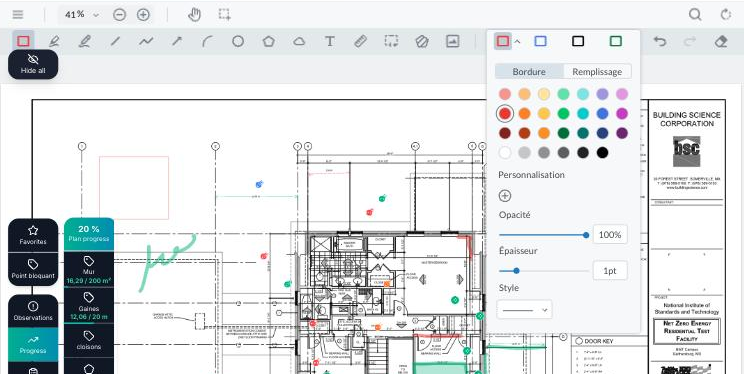The height and width of the screenshot is (374, 744).
Task: Choose the blue rectangle style preset
Action: click(x=540, y=41)
